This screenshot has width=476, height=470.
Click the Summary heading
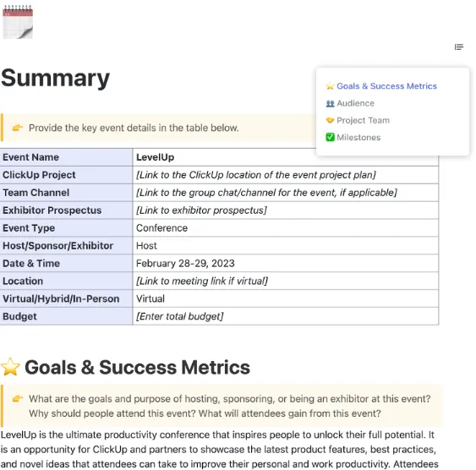coord(55,78)
